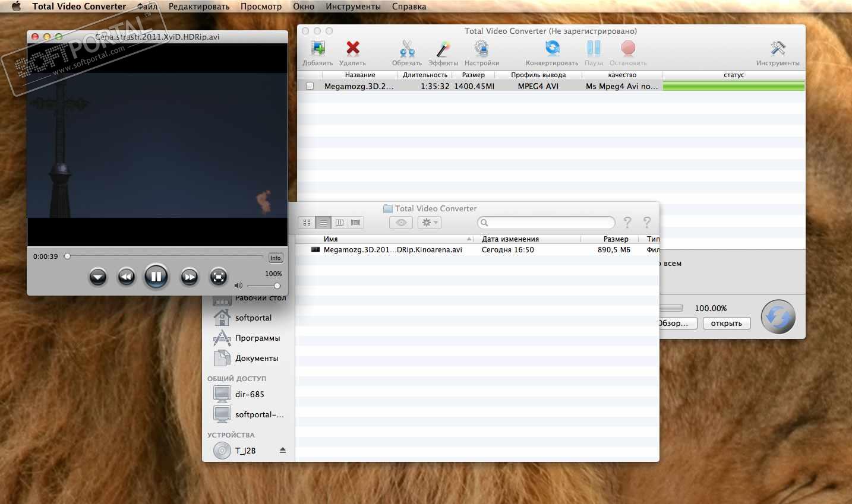Open the Редактировать menu
Viewport: 852px width, 504px height.
199,7
